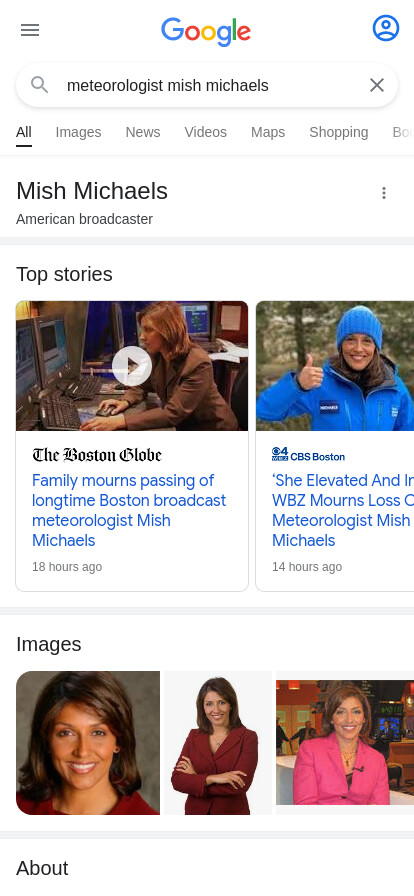
Task: Focus the search field with meteorologist query
Action: pyautogui.click(x=207, y=85)
